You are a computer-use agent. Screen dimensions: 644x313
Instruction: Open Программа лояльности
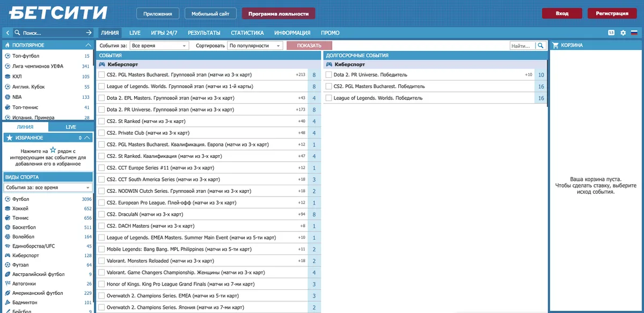tap(279, 13)
